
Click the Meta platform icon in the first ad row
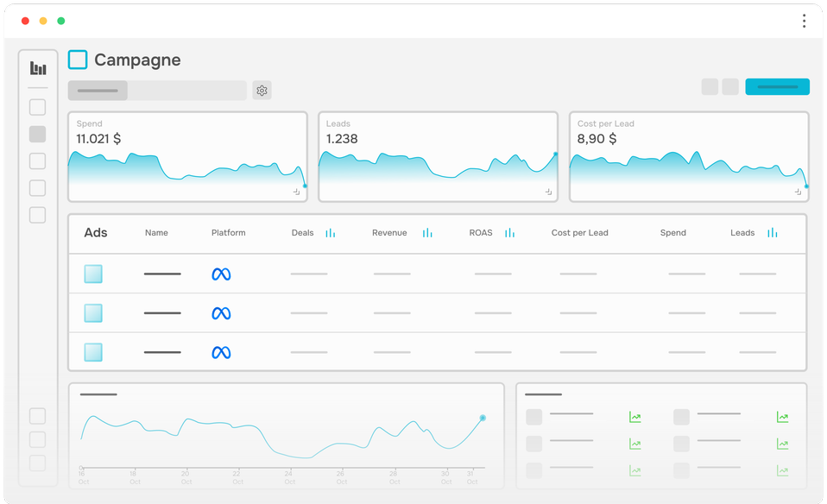point(221,274)
